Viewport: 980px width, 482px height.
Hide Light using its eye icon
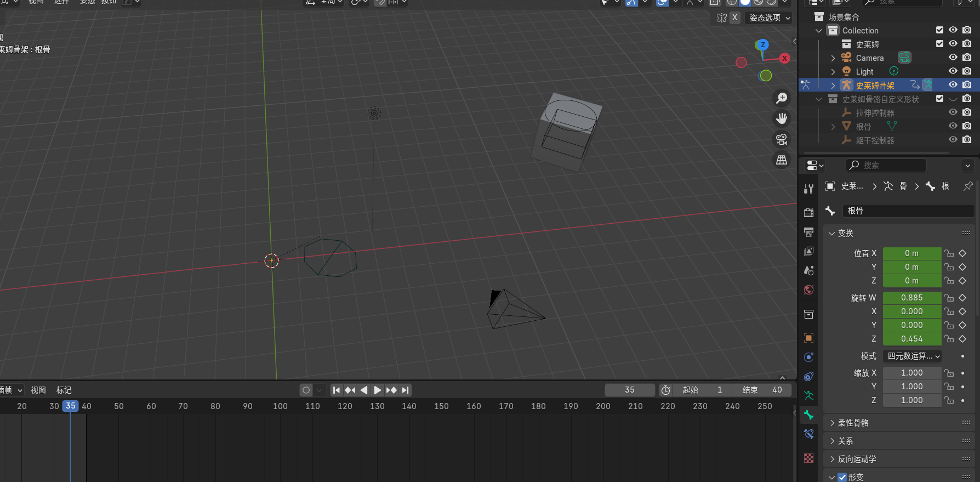[953, 71]
